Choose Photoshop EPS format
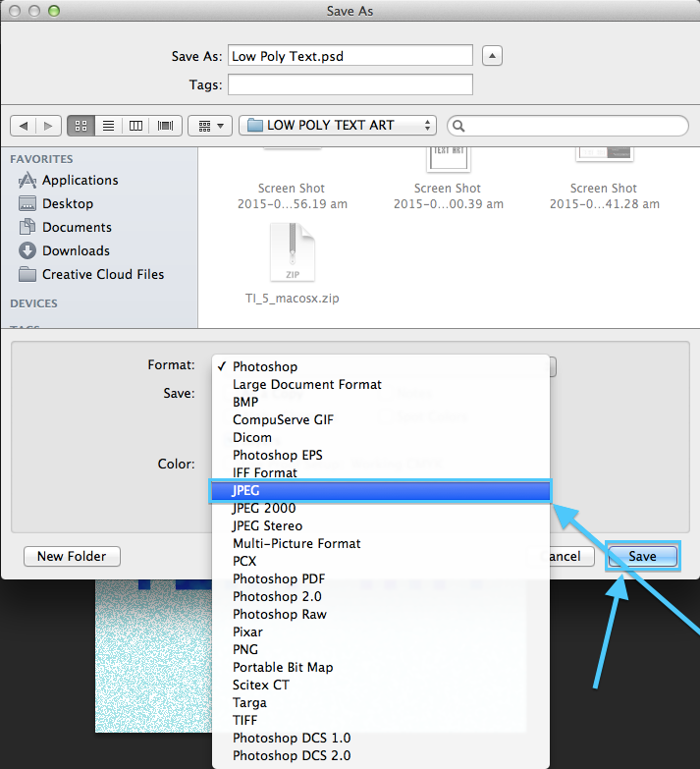The width and height of the screenshot is (700, 769). tap(381, 455)
